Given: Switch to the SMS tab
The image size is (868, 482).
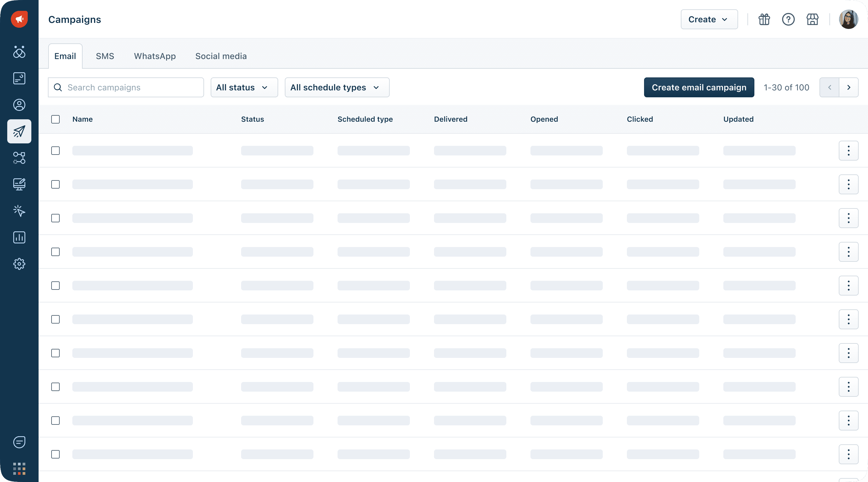Looking at the screenshot, I should click(105, 56).
